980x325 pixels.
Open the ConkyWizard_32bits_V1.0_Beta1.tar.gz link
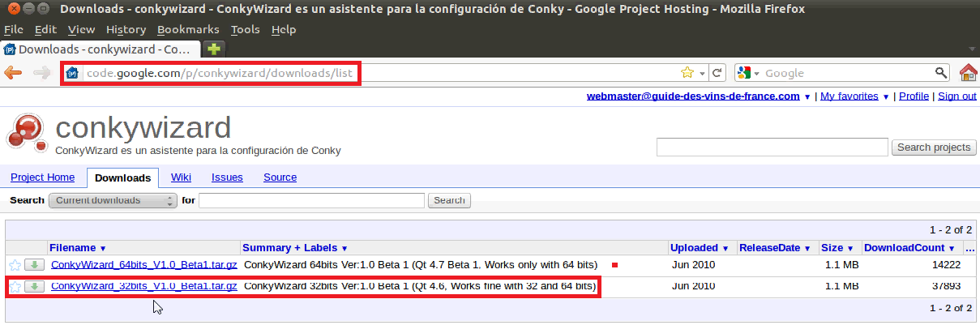point(143,286)
